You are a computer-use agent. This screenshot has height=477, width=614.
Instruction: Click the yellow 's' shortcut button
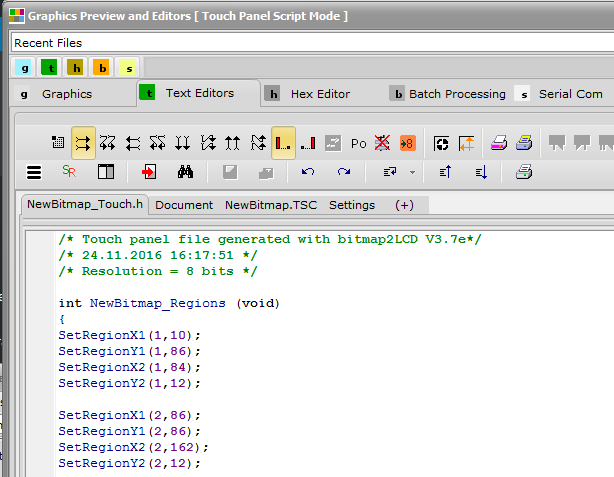click(129, 68)
